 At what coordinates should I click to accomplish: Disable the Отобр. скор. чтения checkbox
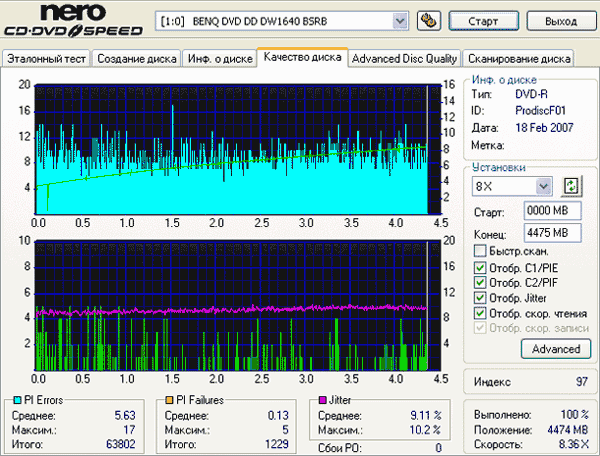click(x=481, y=313)
